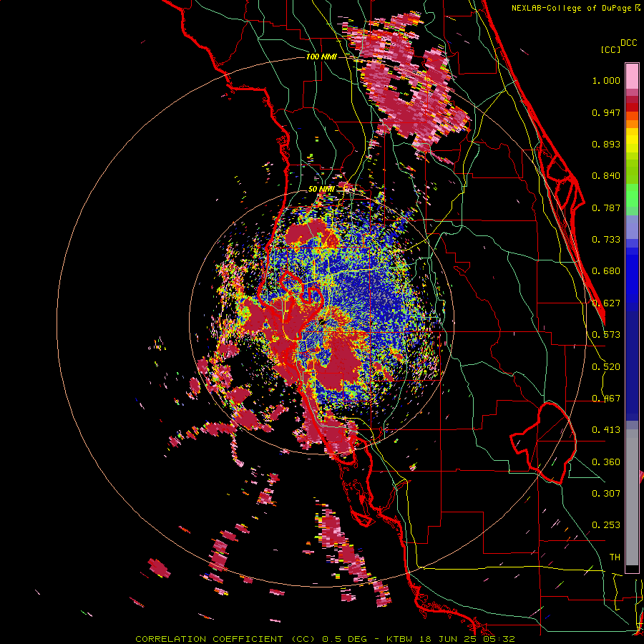
Task: Select the 0.787 scale value
Action: 606,208
